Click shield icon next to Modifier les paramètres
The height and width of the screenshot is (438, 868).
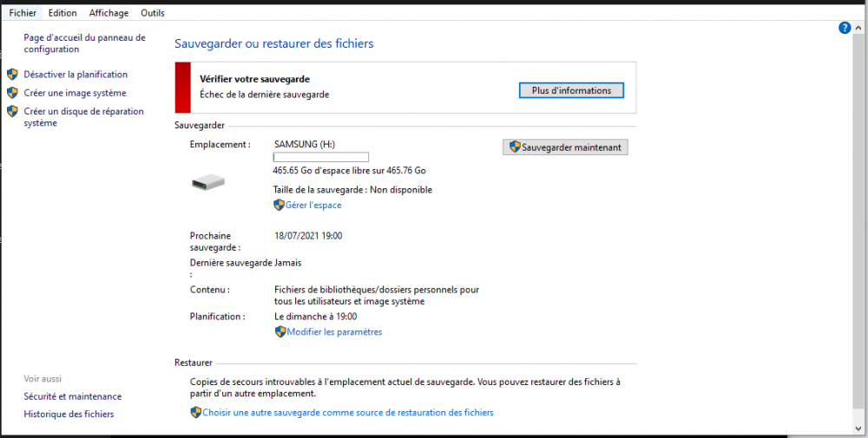[x=280, y=332]
